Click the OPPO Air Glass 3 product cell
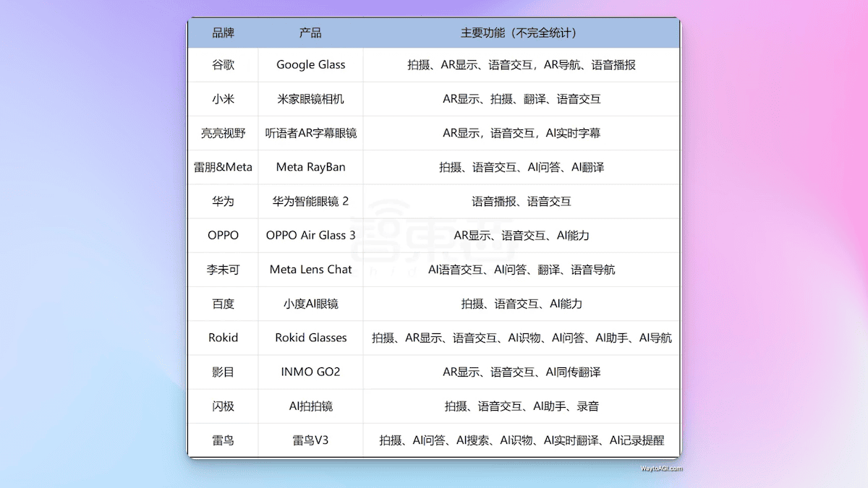Viewport: 868px width, 488px height. [311, 235]
